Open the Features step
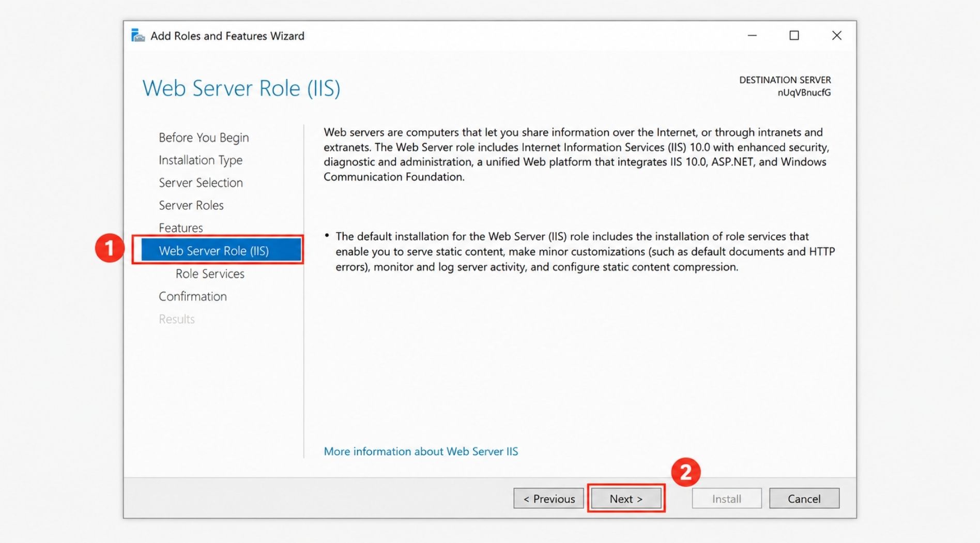 (181, 228)
